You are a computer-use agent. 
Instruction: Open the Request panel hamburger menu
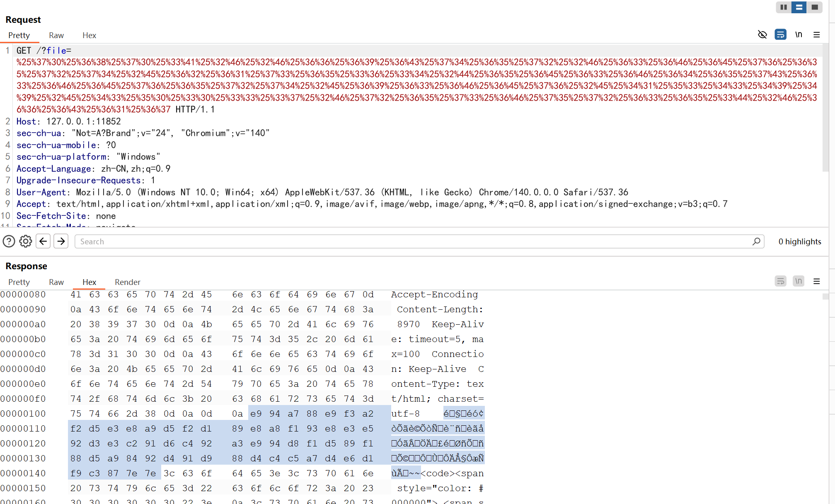pos(817,35)
